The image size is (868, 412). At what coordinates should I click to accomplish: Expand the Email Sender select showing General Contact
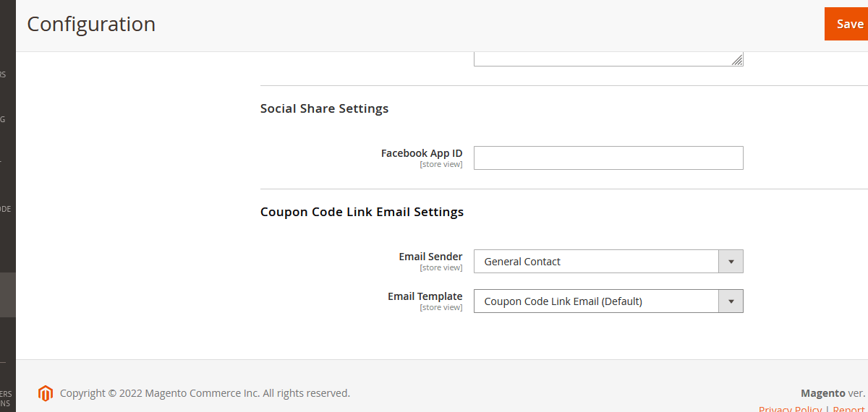[596, 262]
